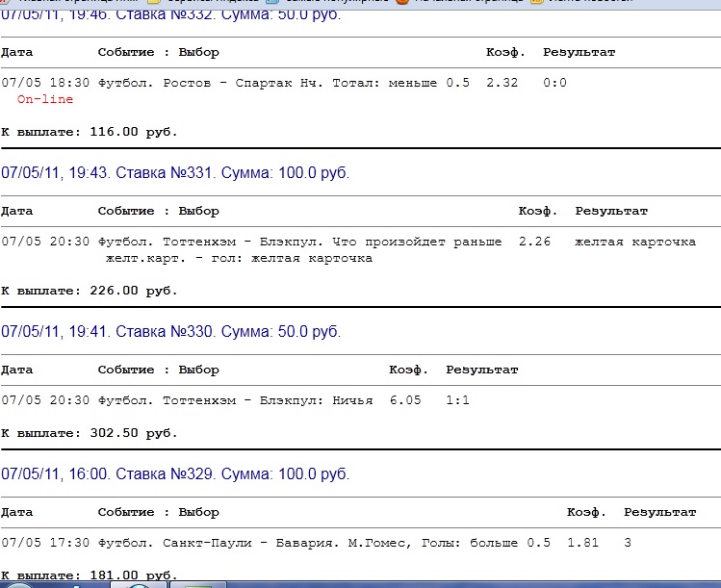Click Событие : Выбор header under bet №330
Screen dimensions: 721x588
tap(158, 370)
